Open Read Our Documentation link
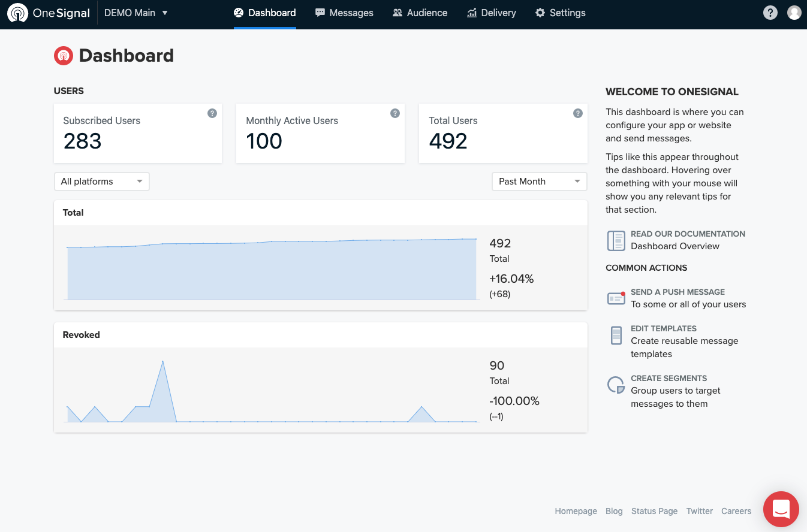Screen dimensions: 807x532 click(688, 234)
